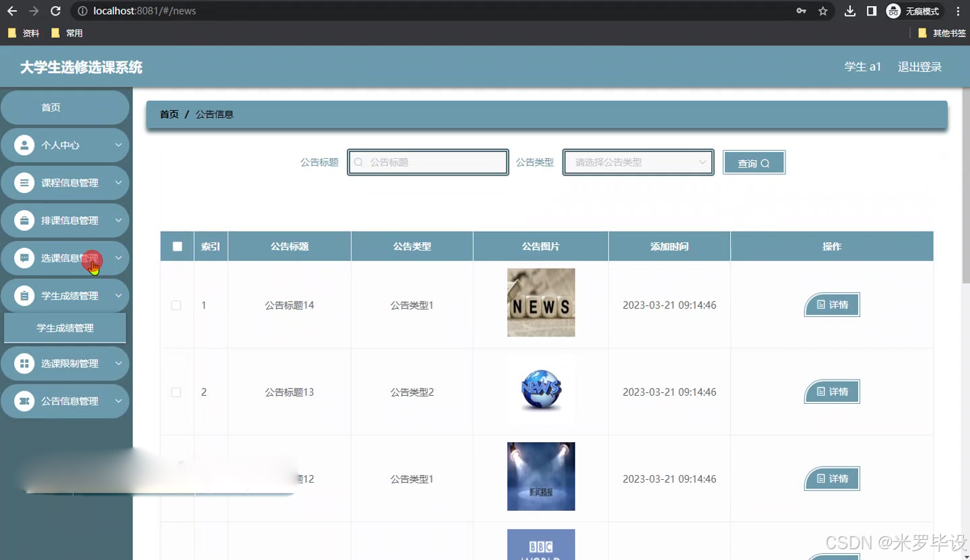Open the globe NEWS thumbnail image

tap(541, 390)
